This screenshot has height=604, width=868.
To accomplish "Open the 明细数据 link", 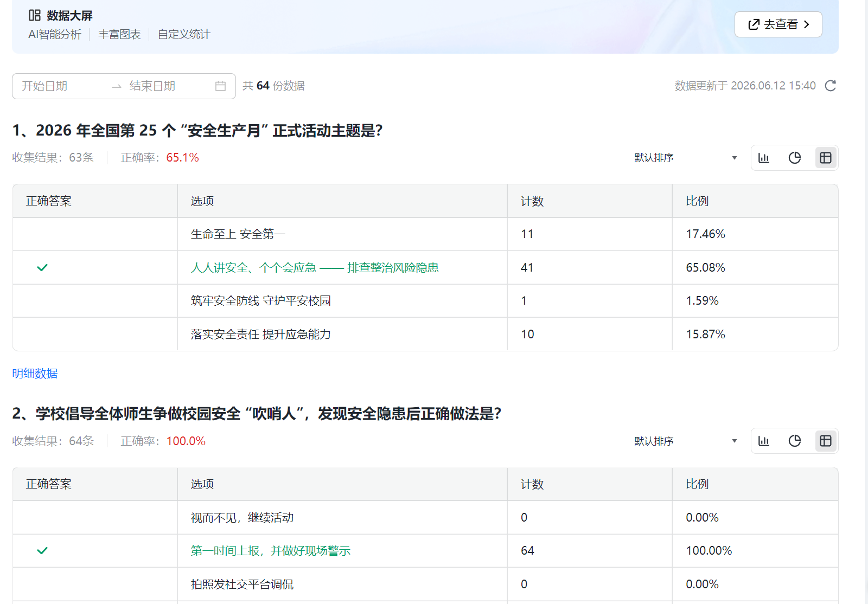I will (35, 373).
